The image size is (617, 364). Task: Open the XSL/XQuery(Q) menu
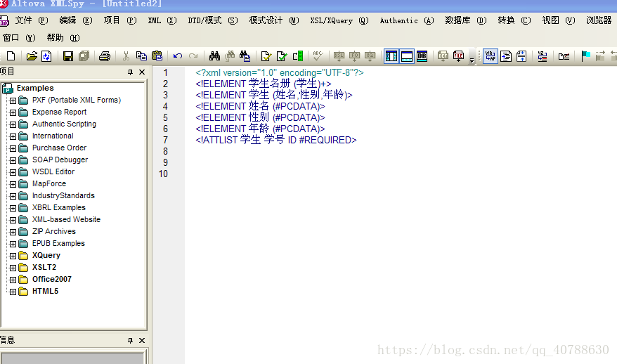point(339,20)
